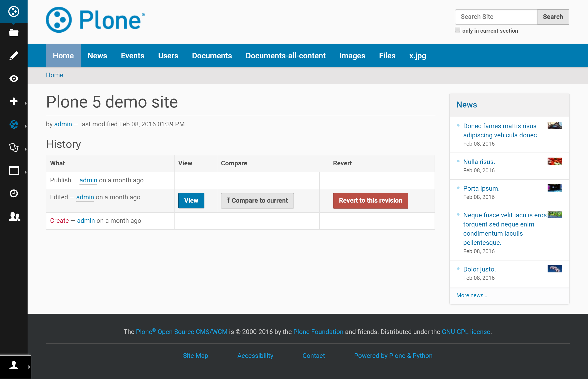Expand the arrow next to user profile icon
Viewport: 588px width, 379px height.
pyautogui.click(x=29, y=367)
